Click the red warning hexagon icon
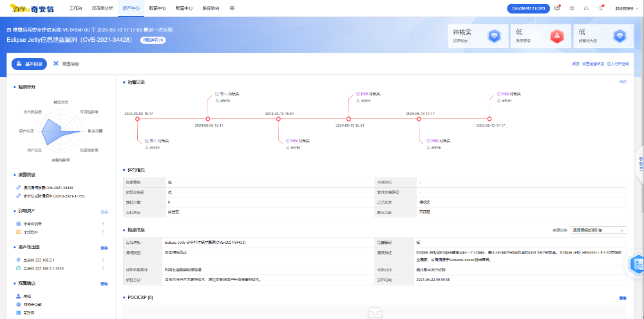This screenshot has height=319, width=644. (x=557, y=36)
